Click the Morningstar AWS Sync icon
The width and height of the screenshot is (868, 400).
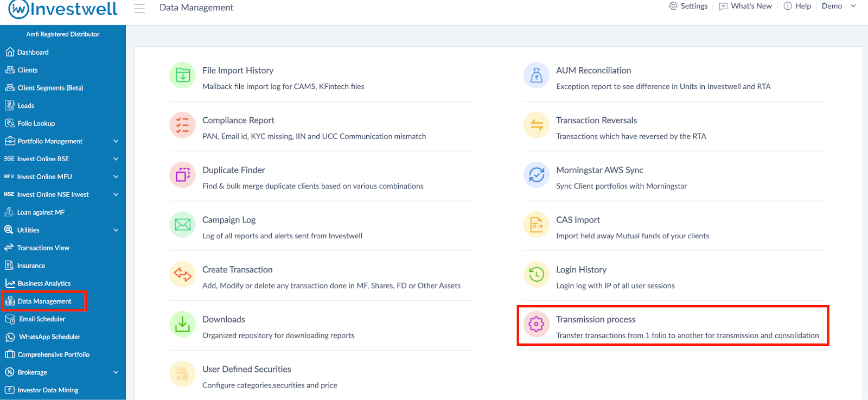coord(537,175)
